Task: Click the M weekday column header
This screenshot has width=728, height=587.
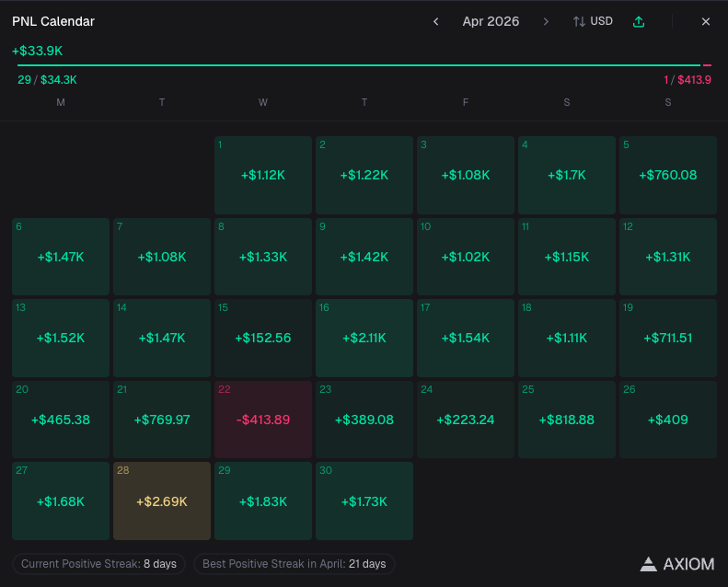Action: (x=61, y=102)
